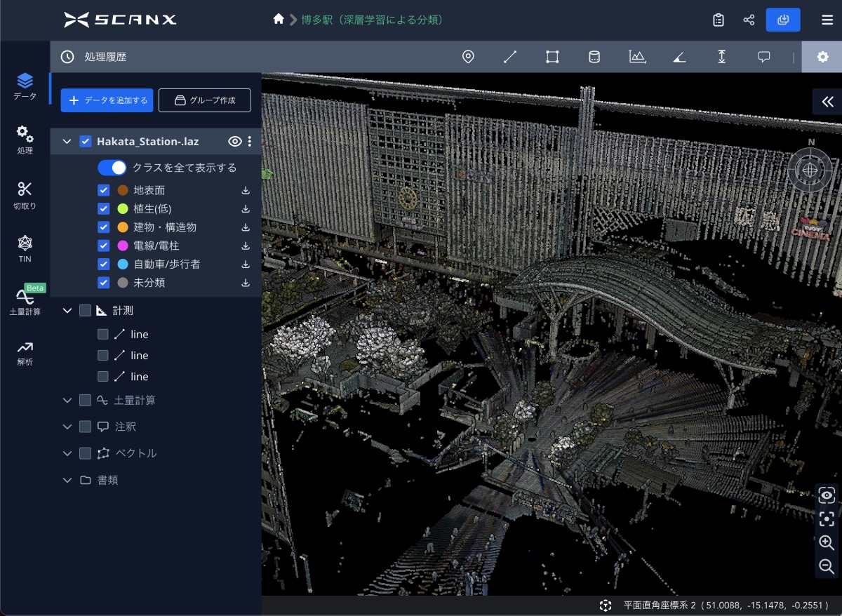Hide Hakata_Station-.laz with eye icon
Screen dimensions: 842x616
pyautogui.click(x=235, y=142)
